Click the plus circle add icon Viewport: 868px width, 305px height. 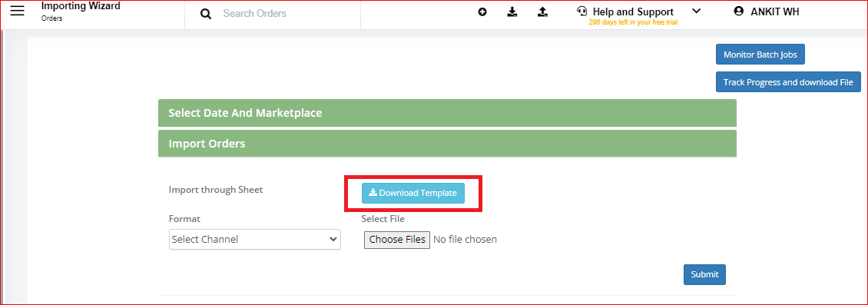482,12
